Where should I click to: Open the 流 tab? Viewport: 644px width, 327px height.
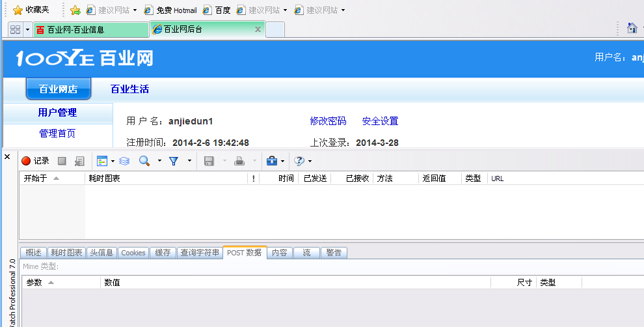[306, 253]
